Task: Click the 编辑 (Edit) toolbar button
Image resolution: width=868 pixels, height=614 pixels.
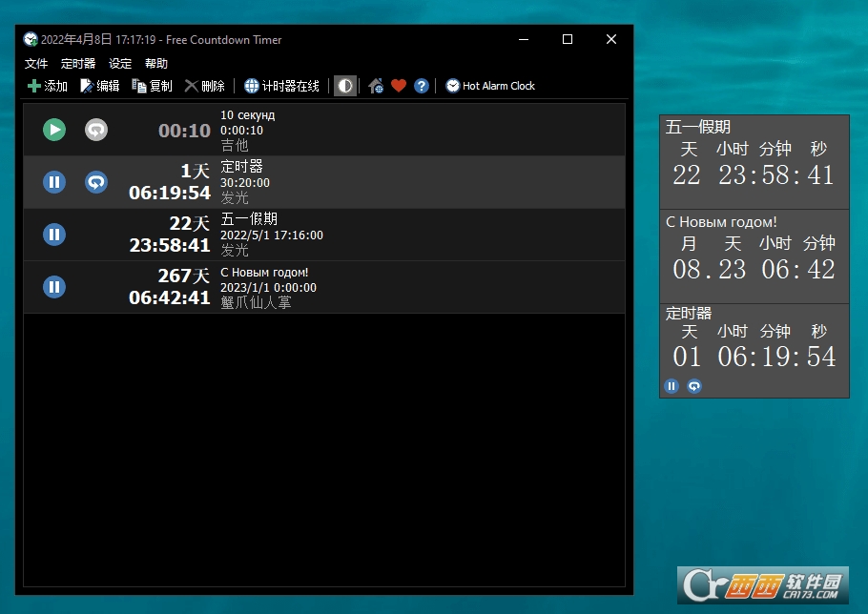Action: point(100,86)
